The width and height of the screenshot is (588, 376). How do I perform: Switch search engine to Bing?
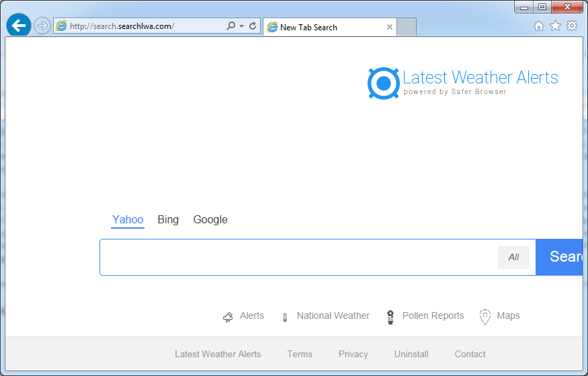168,219
